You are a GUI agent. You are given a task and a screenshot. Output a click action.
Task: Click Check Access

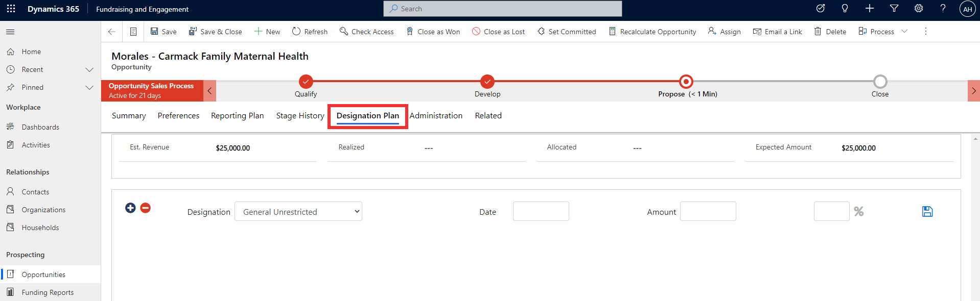click(x=366, y=32)
